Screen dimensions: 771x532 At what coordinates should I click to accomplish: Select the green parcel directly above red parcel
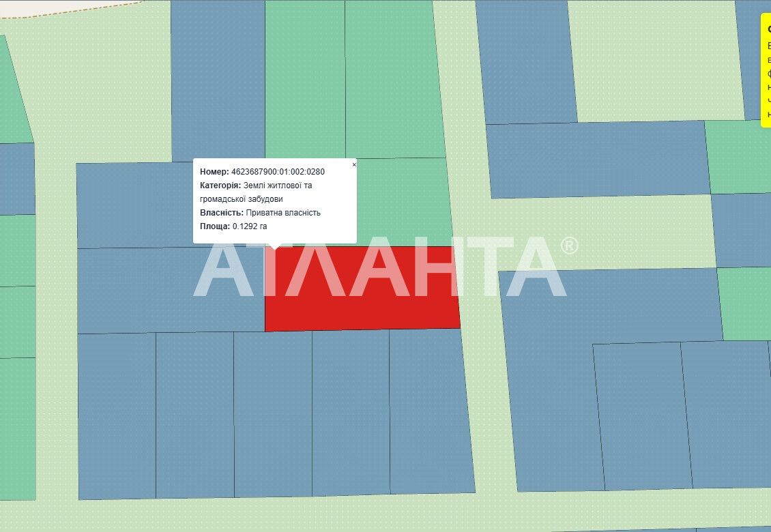403,202
